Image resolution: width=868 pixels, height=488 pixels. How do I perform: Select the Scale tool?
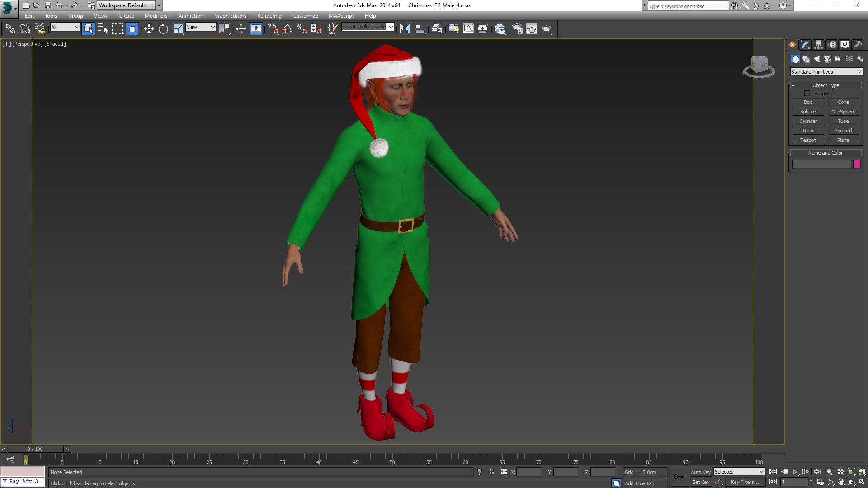pyautogui.click(x=178, y=29)
